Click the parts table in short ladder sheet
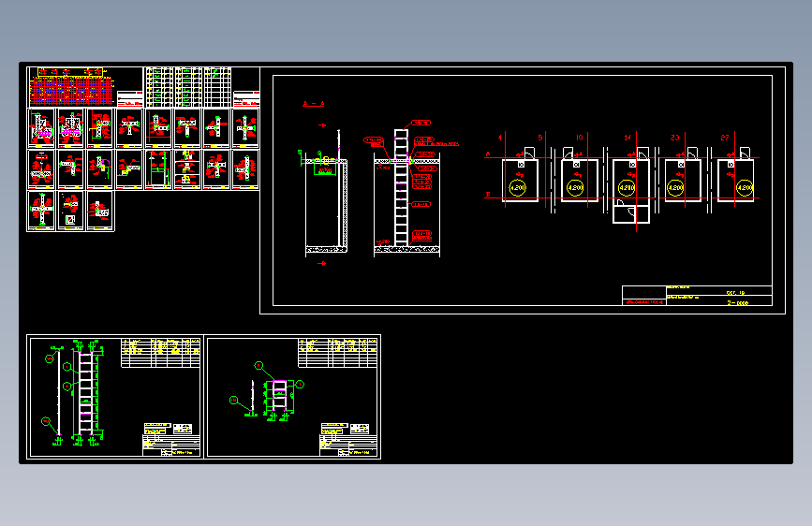 [338, 353]
